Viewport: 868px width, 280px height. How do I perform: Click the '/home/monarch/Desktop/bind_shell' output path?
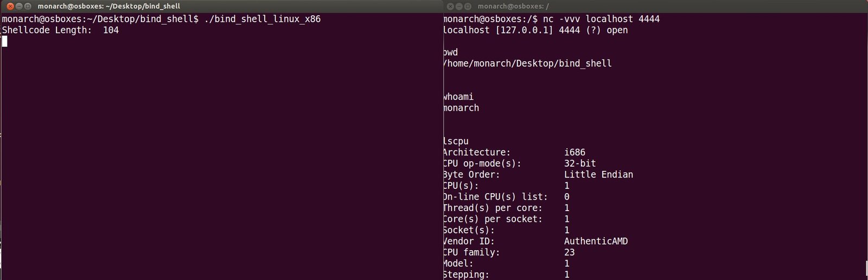[x=527, y=63]
